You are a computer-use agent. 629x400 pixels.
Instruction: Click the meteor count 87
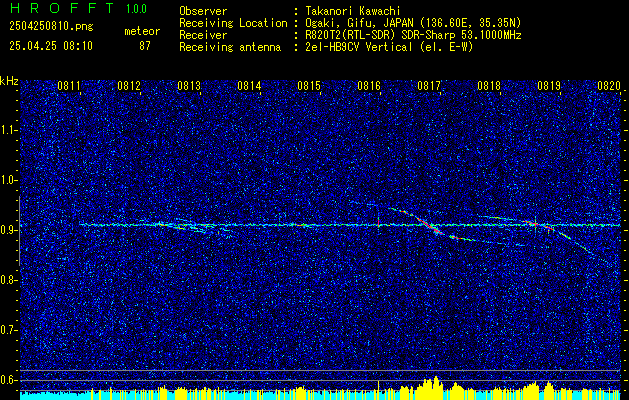coord(145,46)
